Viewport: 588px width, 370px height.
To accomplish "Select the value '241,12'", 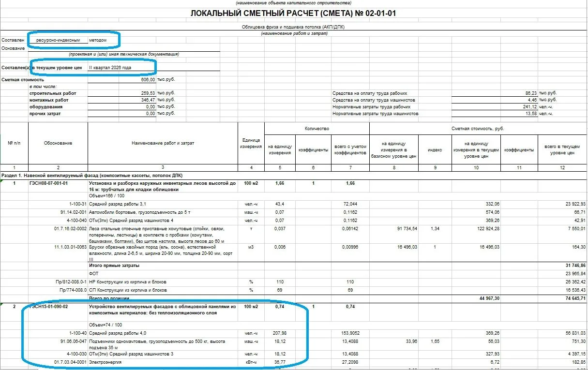I will tap(530, 107).
